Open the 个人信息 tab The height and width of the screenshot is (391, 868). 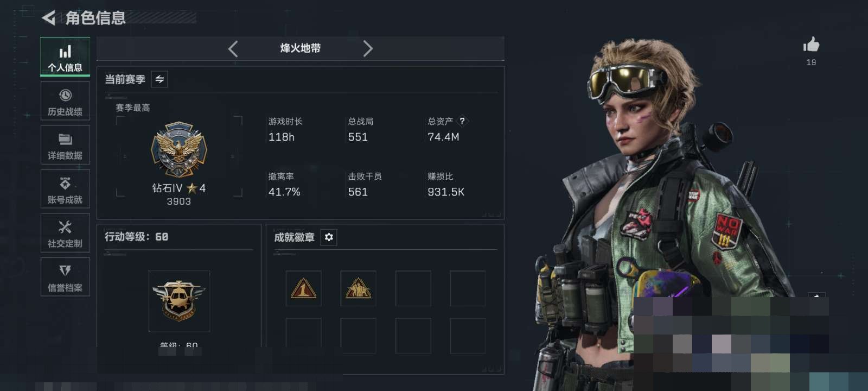pyautogui.click(x=65, y=57)
